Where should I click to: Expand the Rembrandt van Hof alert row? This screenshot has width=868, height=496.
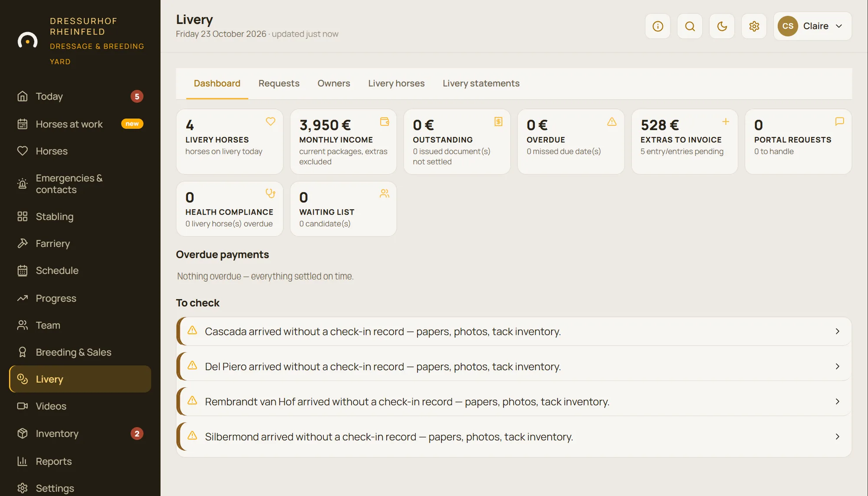pyautogui.click(x=514, y=401)
